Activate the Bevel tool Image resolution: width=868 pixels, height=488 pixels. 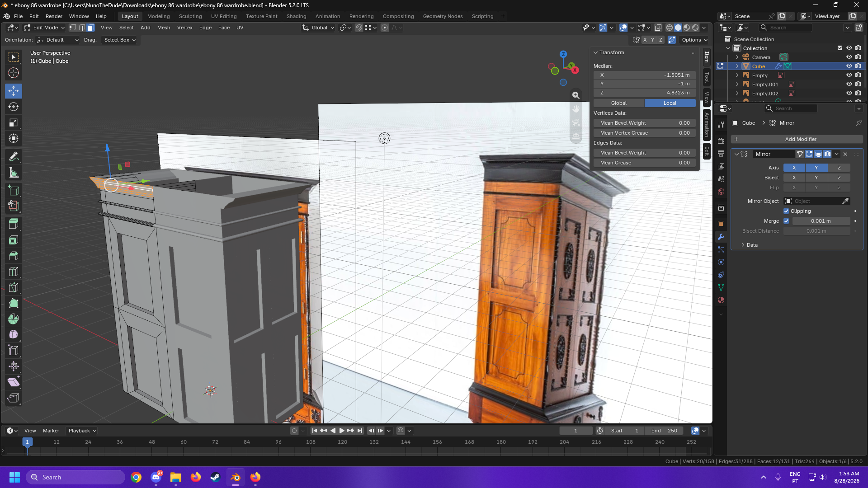pyautogui.click(x=14, y=256)
